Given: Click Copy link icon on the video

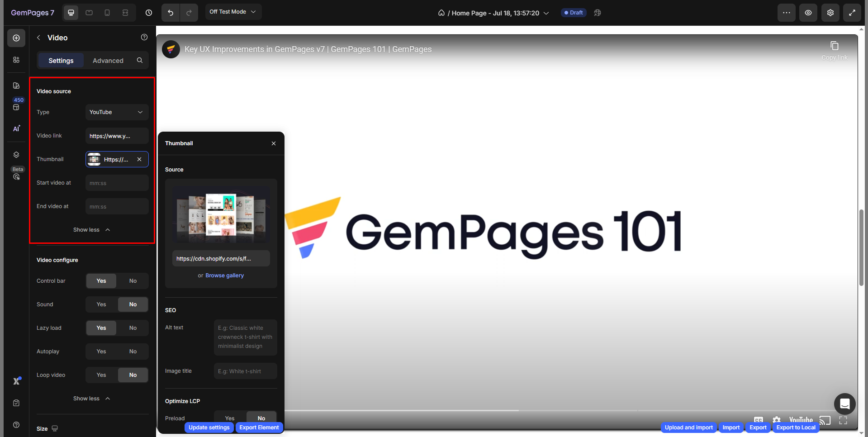Looking at the screenshot, I should tap(835, 46).
